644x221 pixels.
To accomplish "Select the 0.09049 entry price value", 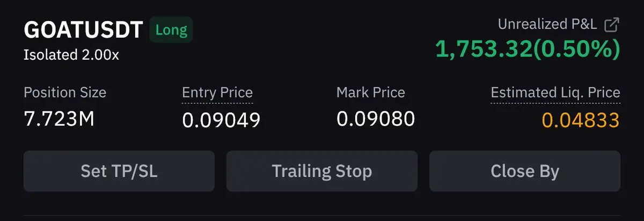I will 221,120.
